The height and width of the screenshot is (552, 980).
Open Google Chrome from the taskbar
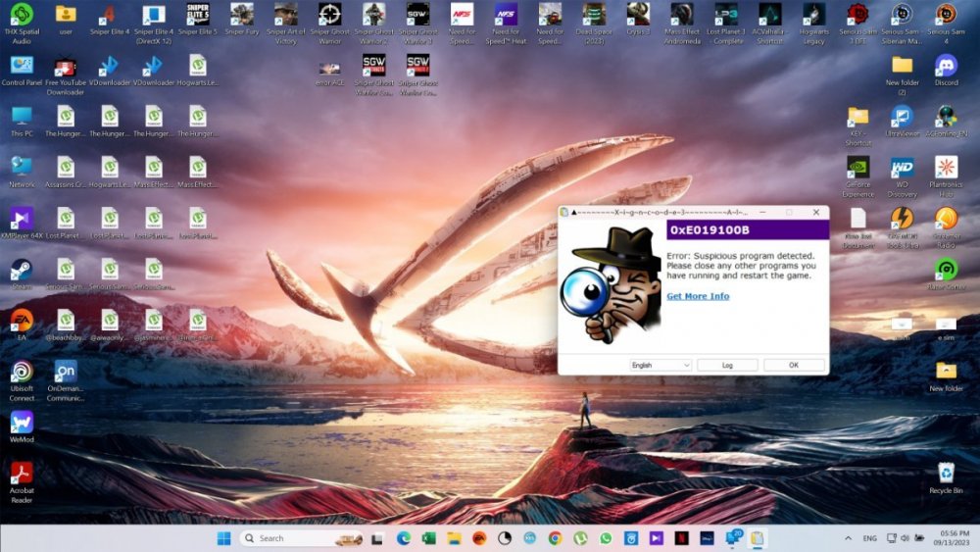pyautogui.click(x=555, y=538)
